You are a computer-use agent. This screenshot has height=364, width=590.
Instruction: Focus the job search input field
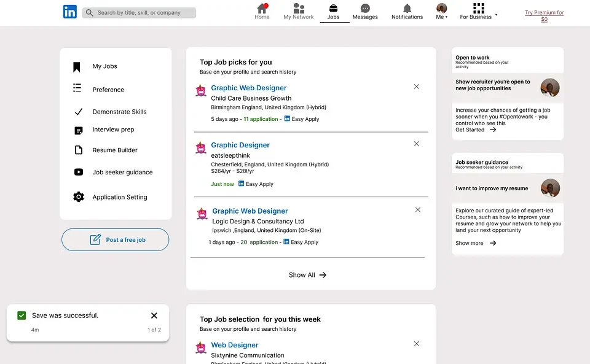click(139, 13)
